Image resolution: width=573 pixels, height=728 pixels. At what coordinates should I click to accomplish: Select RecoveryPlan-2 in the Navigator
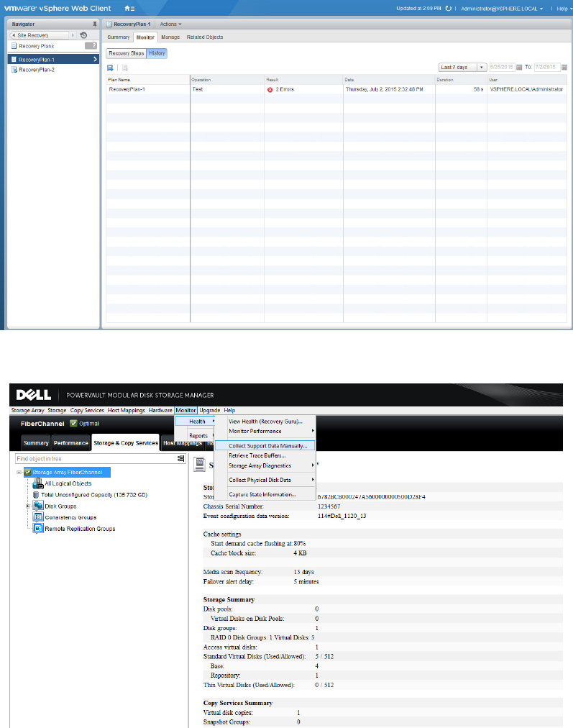point(36,70)
